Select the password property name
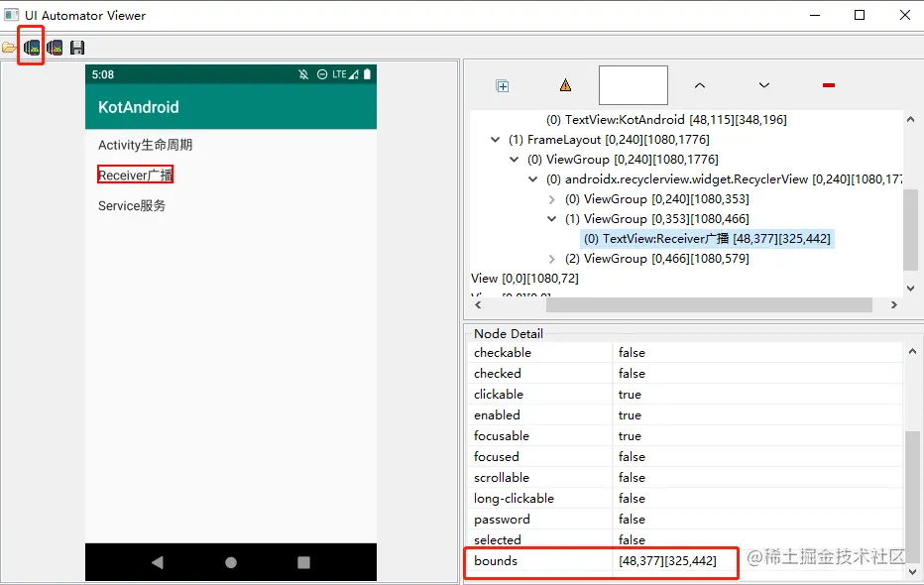Screen dimensions: 924x585 pos(502,520)
